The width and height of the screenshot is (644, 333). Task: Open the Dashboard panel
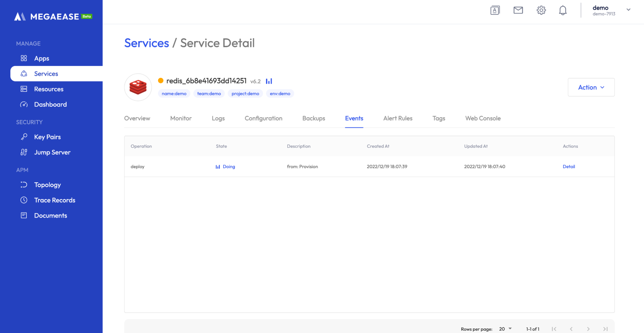click(50, 104)
